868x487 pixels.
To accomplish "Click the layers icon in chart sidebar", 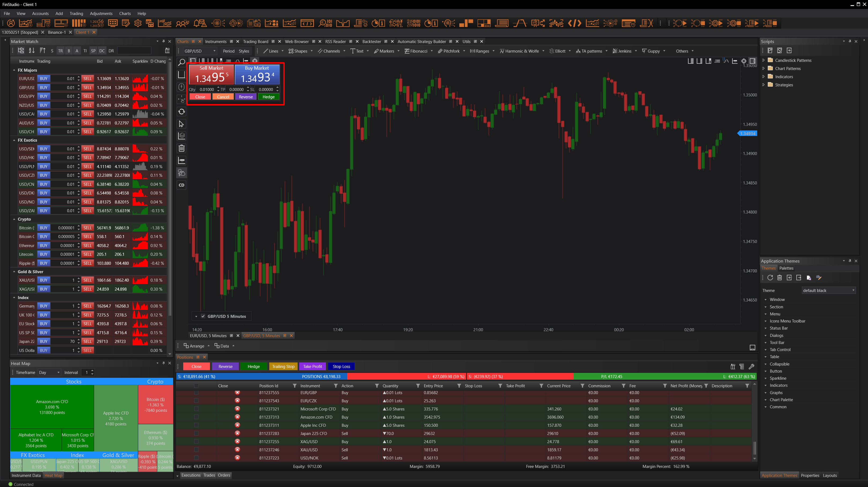I will pos(181,136).
